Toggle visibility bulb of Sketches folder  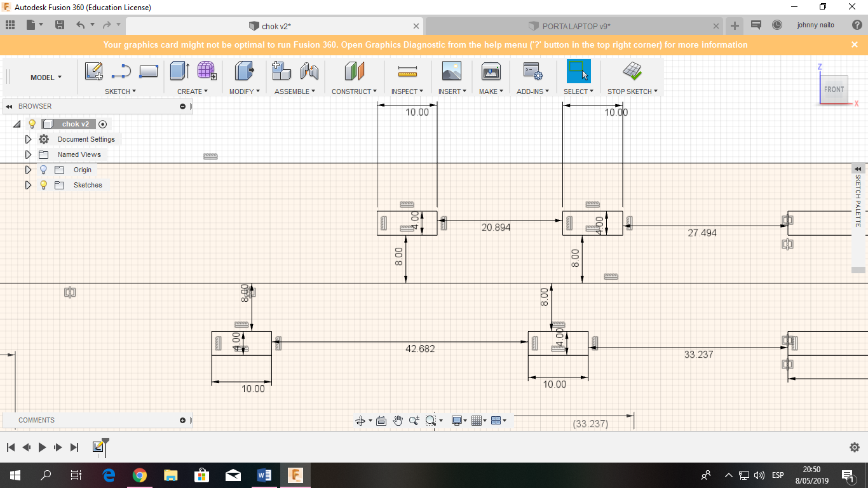(43, 185)
